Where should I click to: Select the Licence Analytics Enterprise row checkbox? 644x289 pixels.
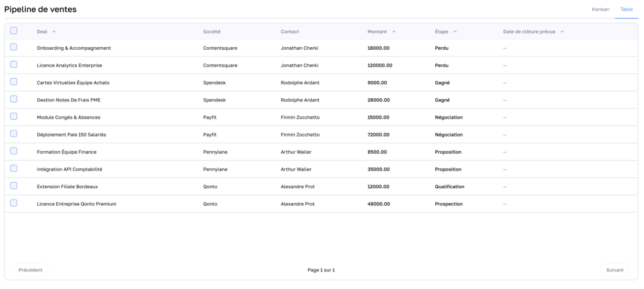(x=14, y=65)
